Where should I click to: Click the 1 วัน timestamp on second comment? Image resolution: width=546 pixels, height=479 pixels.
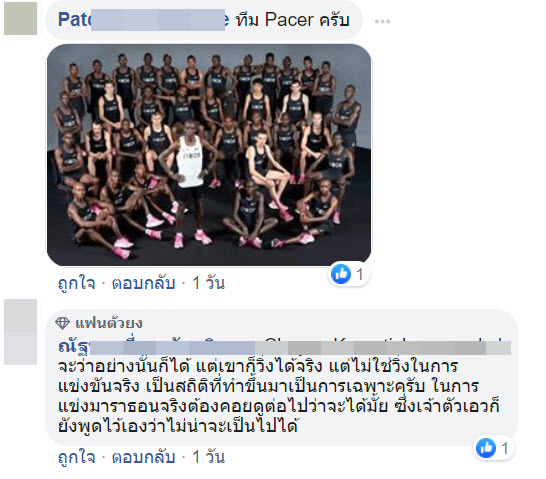tap(208, 457)
